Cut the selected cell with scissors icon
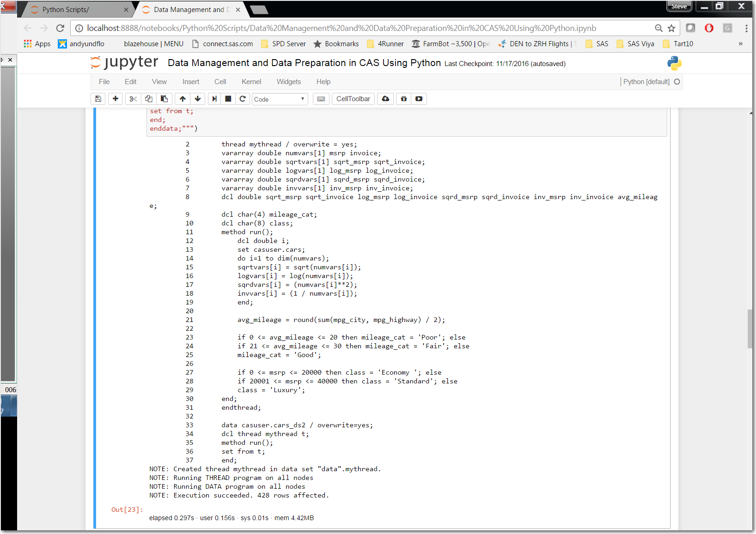Image resolution: width=756 pixels, height=534 pixels. coord(133,99)
